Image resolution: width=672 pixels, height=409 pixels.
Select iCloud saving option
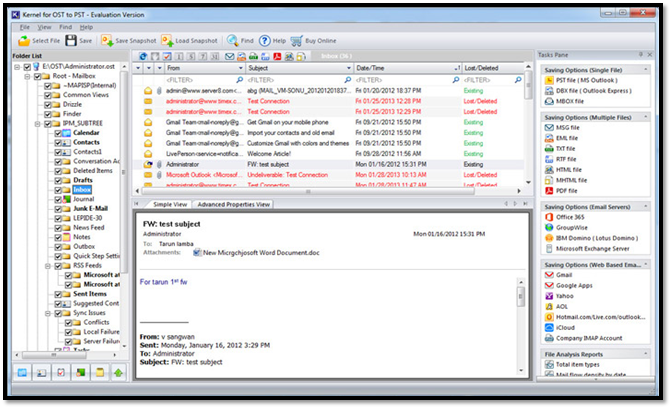tap(560, 328)
